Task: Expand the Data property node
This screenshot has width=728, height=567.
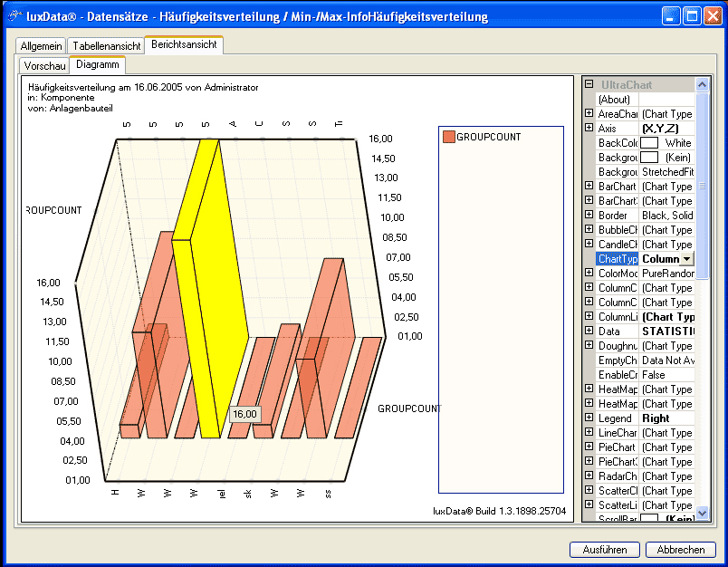Action: click(589, 332)
